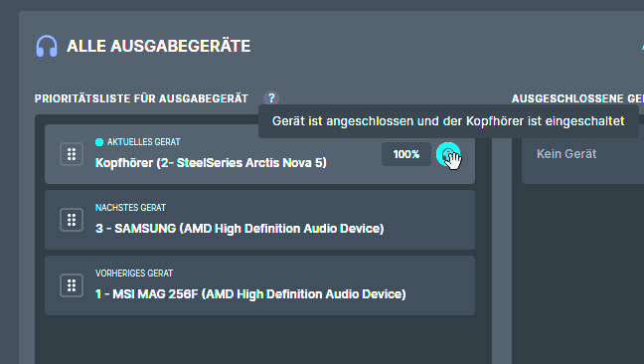
Task: Click the cyan dot beside Aktuelles Gerät
Action: pos(99,142)
